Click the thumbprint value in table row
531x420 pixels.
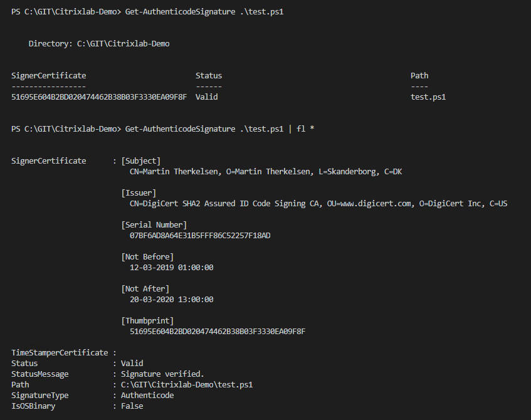pos(99,97)
